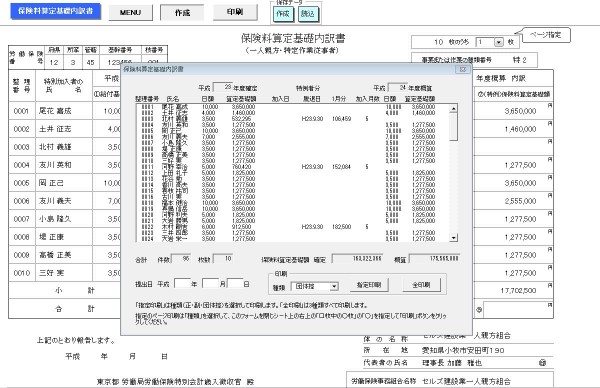600x388 pixels.
Task: Click the 全印刷 button
Action: pos(421,285)
